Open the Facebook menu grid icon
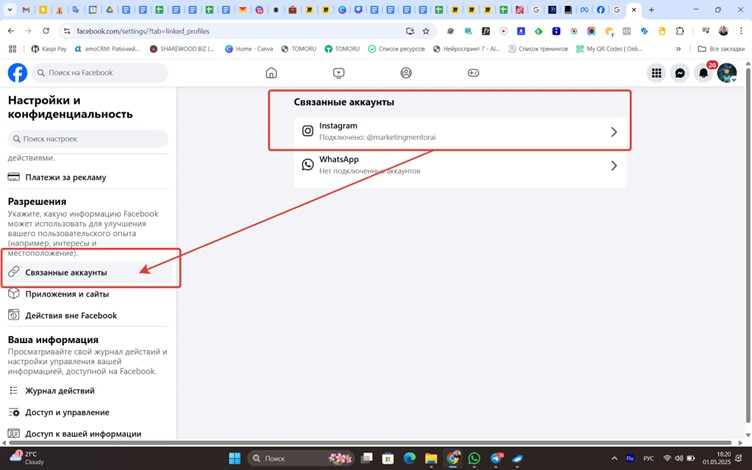The height and width of the screenshot is (470, 752). pyautogui.click(x=657, y=73)
